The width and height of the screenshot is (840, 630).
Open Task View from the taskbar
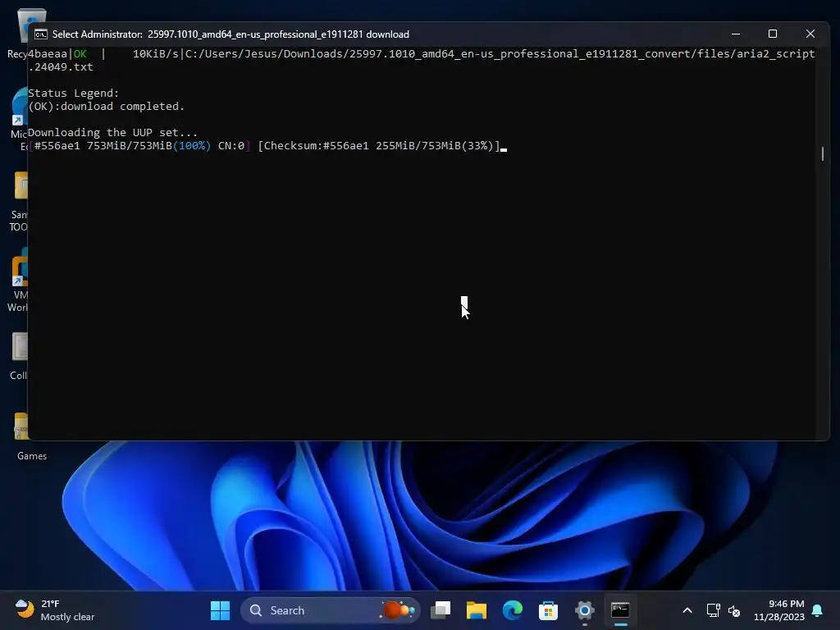[x=441, y=610]
